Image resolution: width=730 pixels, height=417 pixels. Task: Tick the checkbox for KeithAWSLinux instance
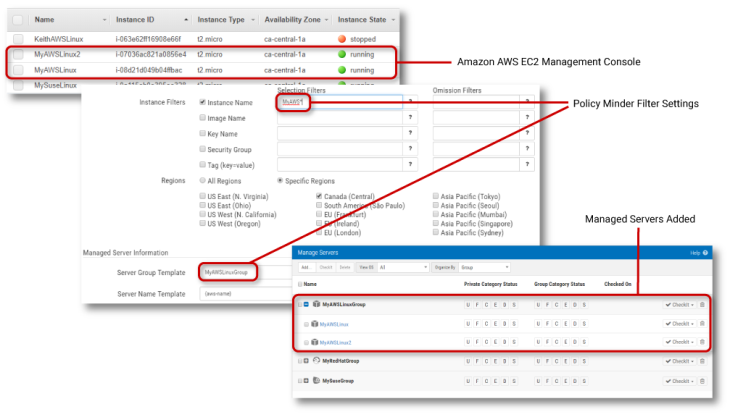click(18, 39)
